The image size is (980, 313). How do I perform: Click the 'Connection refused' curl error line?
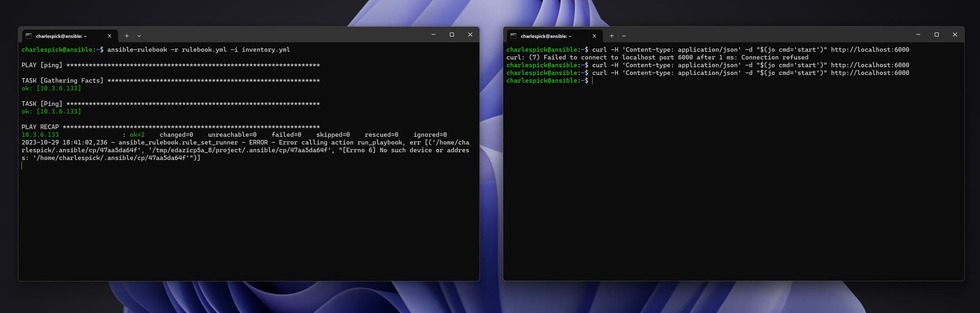(x=657, y=57)
